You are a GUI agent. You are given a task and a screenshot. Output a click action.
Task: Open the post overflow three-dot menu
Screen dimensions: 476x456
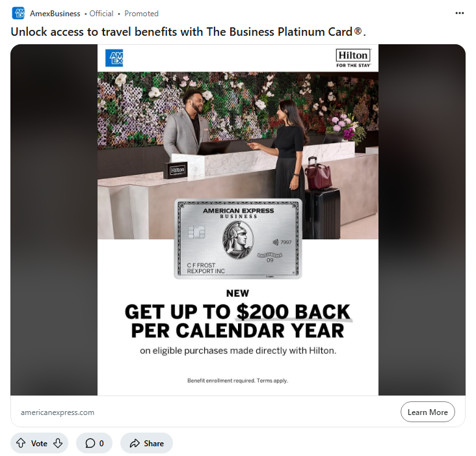tap(460, 13)
